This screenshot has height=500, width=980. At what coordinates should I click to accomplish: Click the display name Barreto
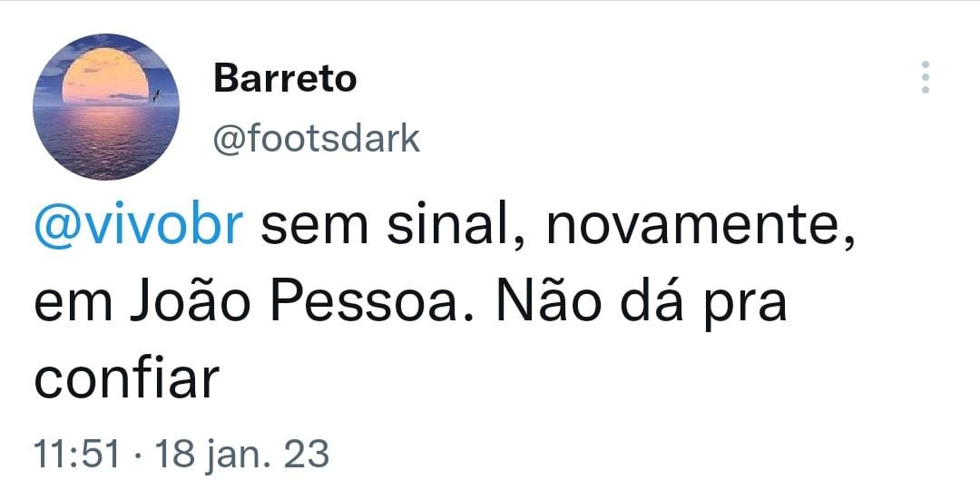285,79
